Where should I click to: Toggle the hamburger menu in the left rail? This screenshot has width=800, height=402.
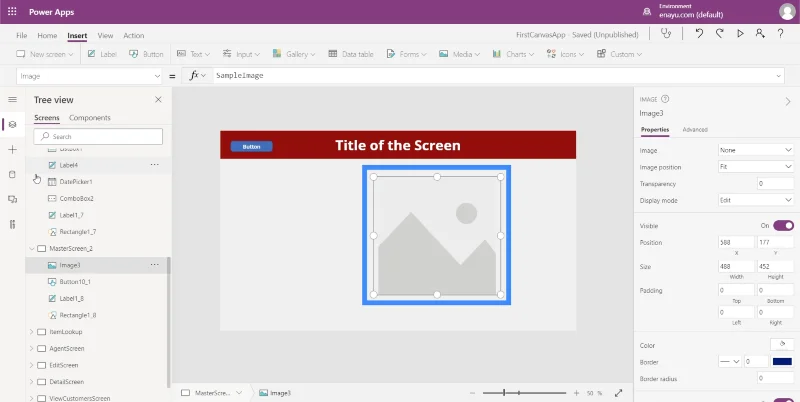[x=13, y=99]
